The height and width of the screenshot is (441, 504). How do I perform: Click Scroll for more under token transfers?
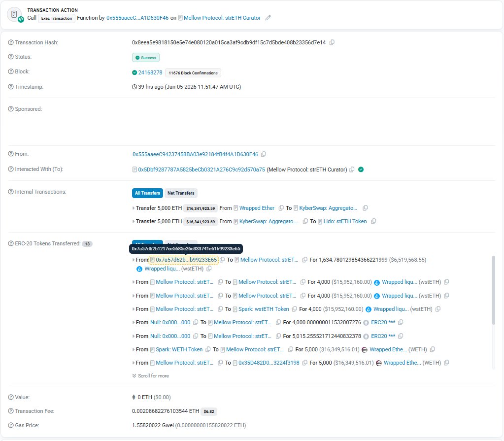click(x=150, y=376)
